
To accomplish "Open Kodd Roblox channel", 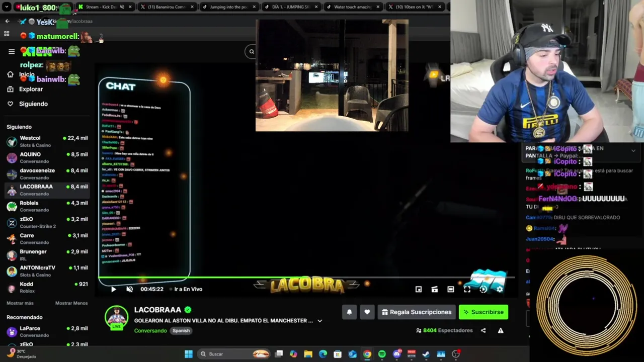I will [47, 287].
